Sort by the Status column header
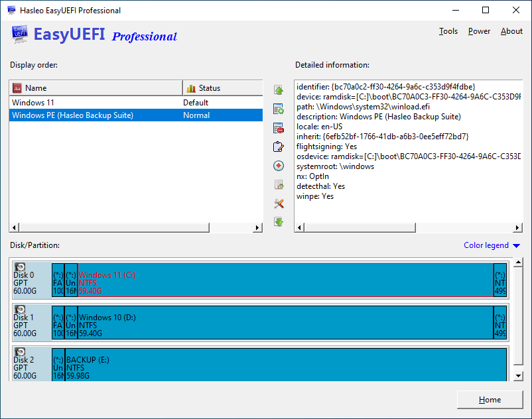The height and width of the screenshot is (419, 532). 223,88
